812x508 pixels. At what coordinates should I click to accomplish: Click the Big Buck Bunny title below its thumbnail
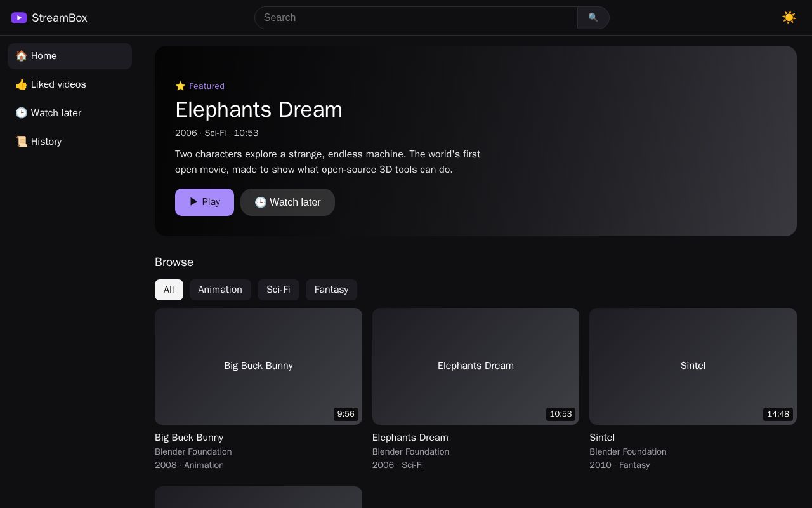189,438
